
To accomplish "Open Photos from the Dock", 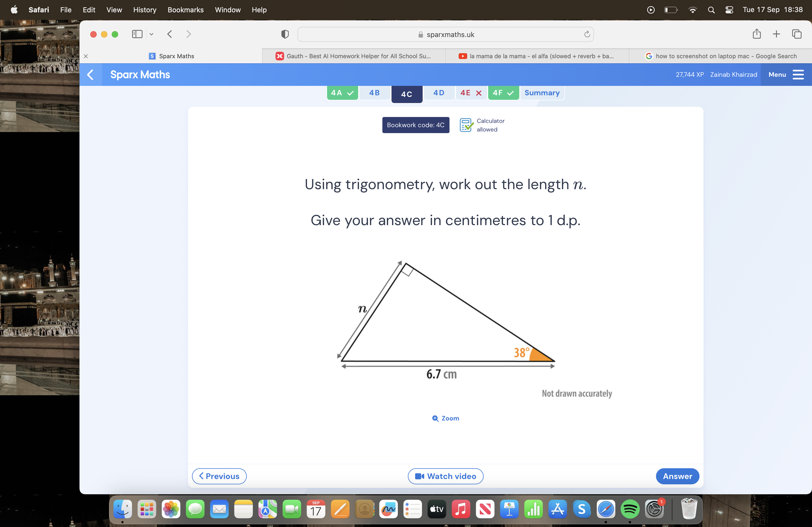I will pos(171,509).
